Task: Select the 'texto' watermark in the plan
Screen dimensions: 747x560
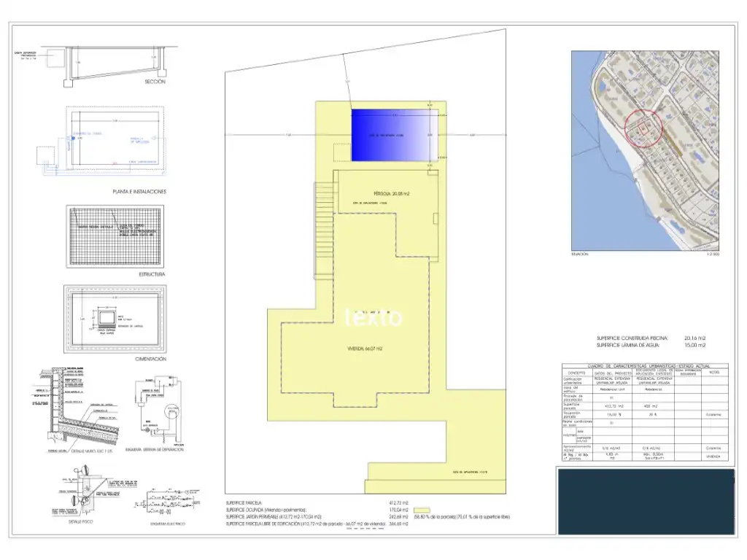Action: 373,318
